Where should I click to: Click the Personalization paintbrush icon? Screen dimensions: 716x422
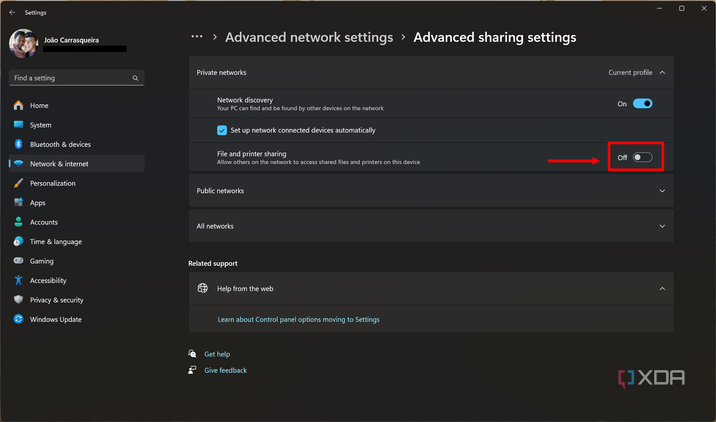point(18,183)
